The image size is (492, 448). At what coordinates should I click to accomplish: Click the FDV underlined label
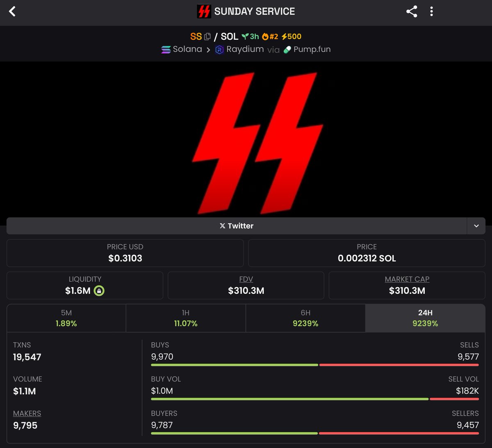click(x=246, y=279)
